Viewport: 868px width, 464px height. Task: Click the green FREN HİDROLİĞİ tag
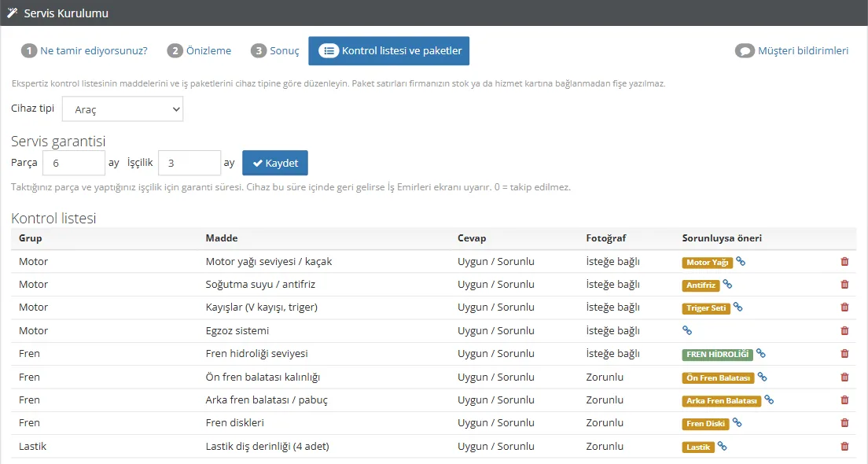[717, 355]
